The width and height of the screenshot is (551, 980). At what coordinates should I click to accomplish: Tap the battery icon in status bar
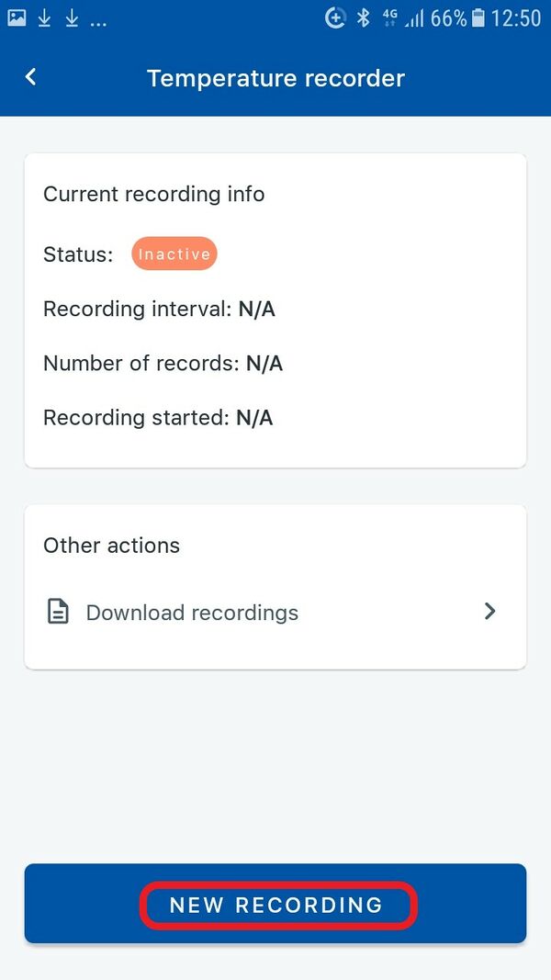[x=478, y=17]
